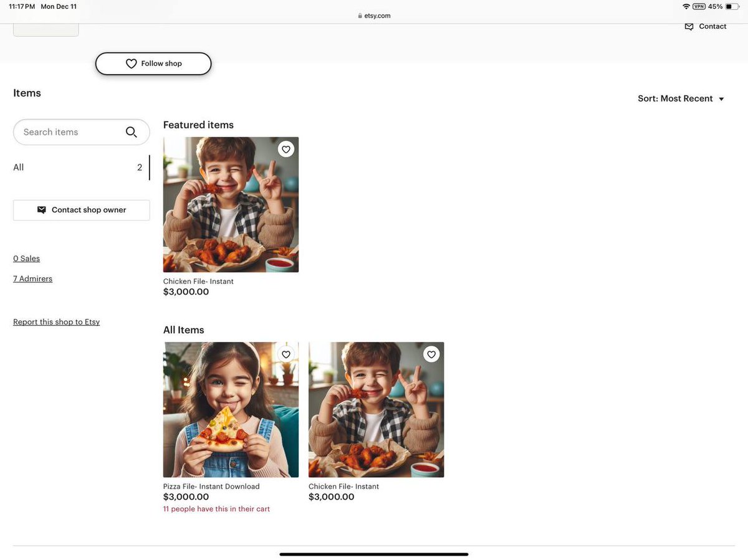Favorite the Chicken File under All Items
The height and width of the screenshot is (560, 748).
click(431, 354)
